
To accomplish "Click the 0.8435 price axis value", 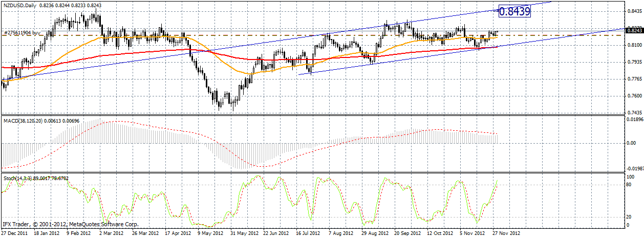I will point(634,11).
